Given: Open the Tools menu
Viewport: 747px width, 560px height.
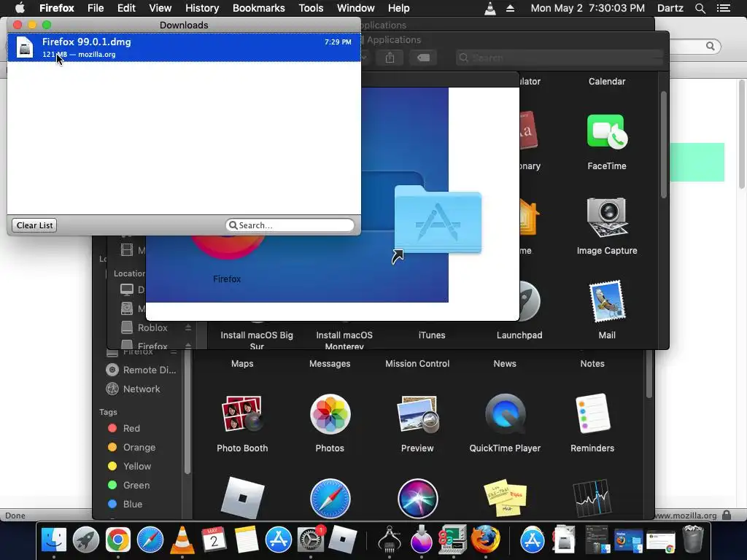Looking at the screenshot, I should (311, 8).
